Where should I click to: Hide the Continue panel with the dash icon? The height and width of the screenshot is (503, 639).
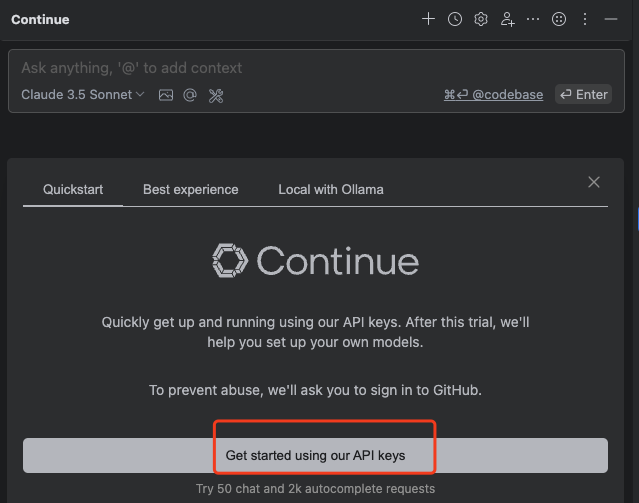pyautogui.click(x=611, y=19)
